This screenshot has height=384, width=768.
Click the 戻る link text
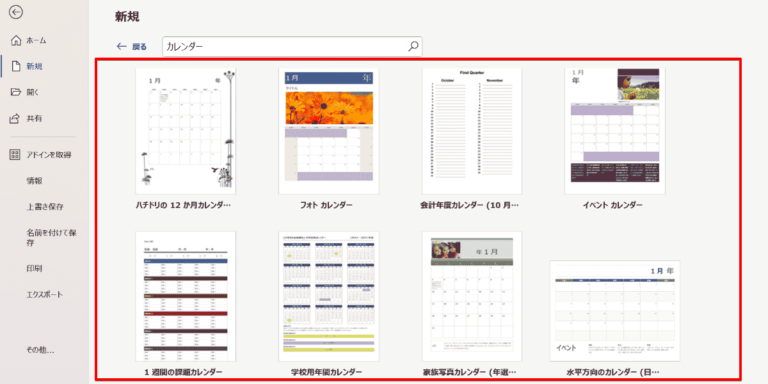click(139, 47)
